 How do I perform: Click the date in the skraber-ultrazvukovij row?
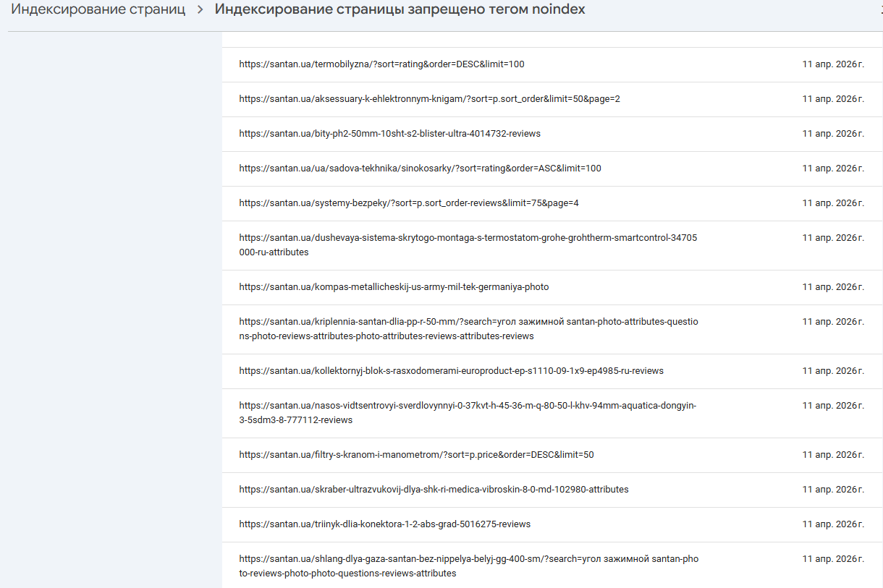(833, 490)
